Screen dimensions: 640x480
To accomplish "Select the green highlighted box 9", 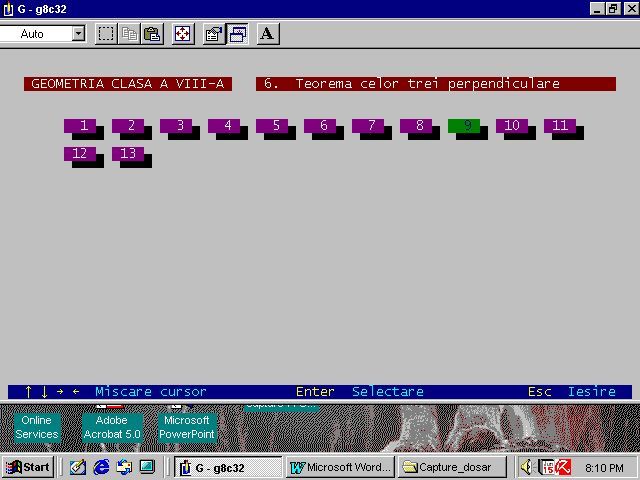I will tap(464, 126).
